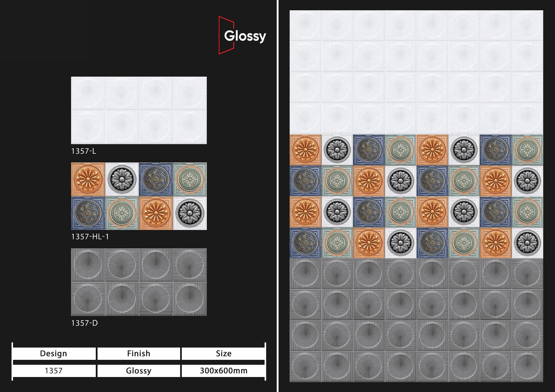This screenshot has width=555, height=392.
Task: Click the 1357 design value cell
Action: pyautogui.click(x=54, y=371)
